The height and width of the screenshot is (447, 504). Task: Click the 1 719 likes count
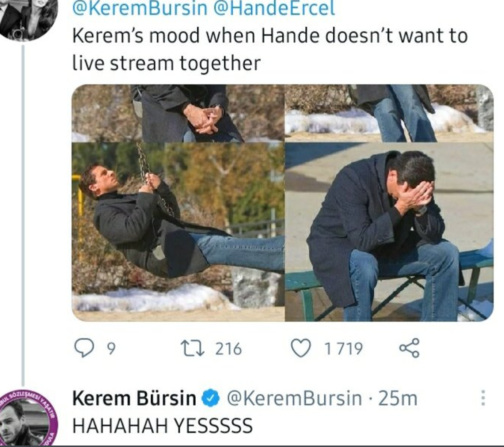coord(343,348)
